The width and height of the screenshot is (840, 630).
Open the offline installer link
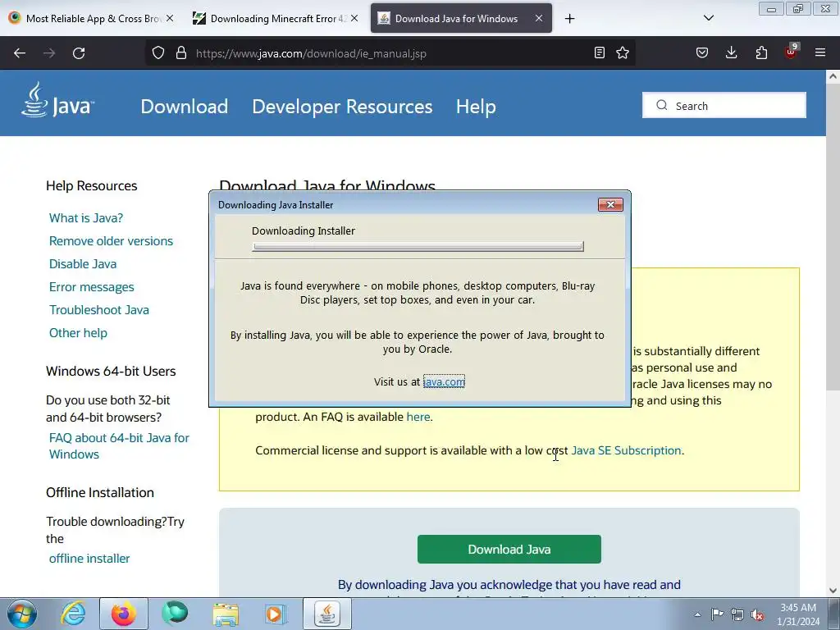tap(89, 558)
